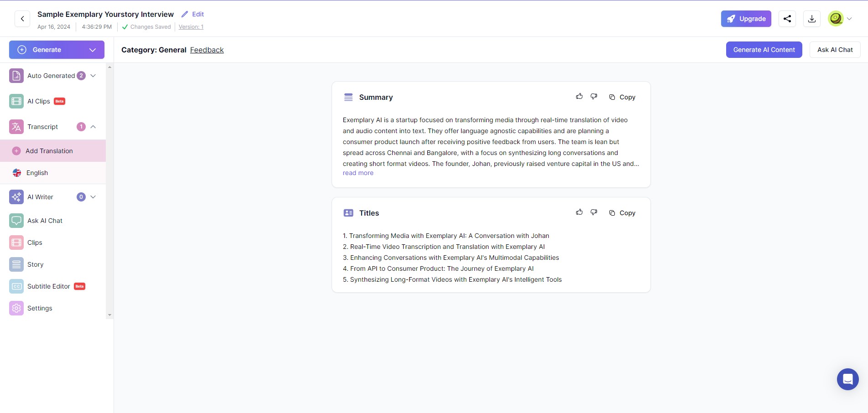The image size is (868, 413).
Task: Open Ask AI Chat from sidebar
Action: [45, 221]
